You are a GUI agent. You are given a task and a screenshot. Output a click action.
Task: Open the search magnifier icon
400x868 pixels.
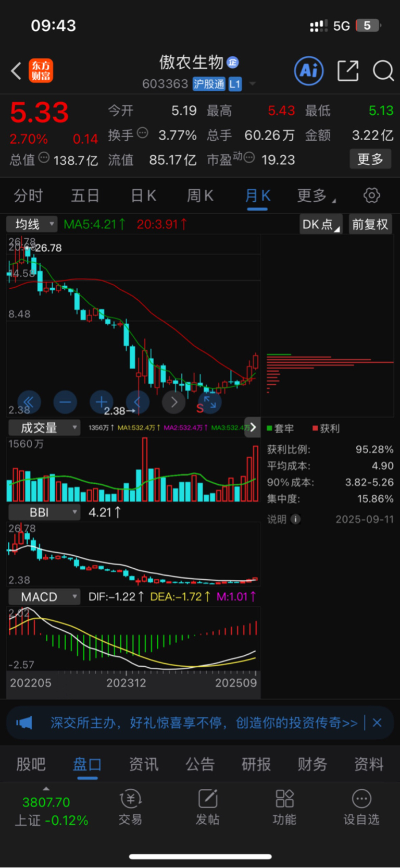[383, 71]
